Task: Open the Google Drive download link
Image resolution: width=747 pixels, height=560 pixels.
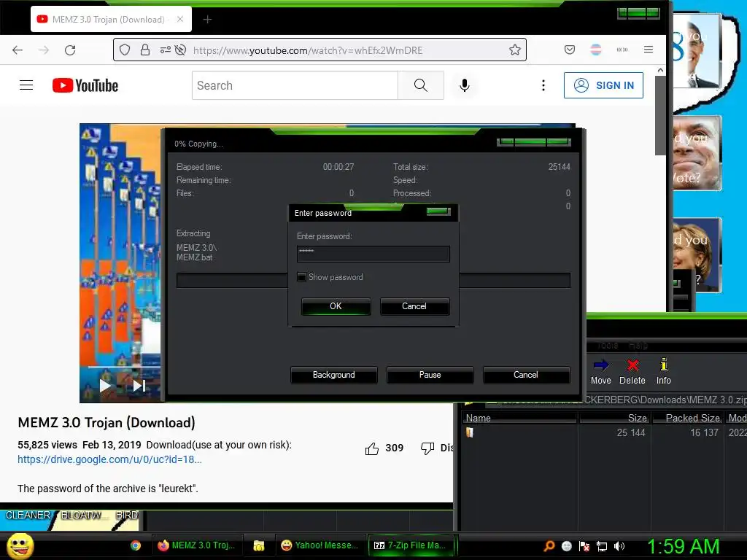Action: pyautogui.click(x=109, y=459)
